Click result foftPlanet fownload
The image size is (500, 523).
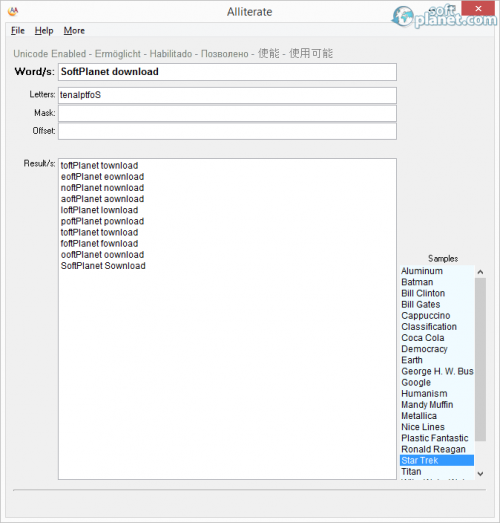tap(99, 243)
